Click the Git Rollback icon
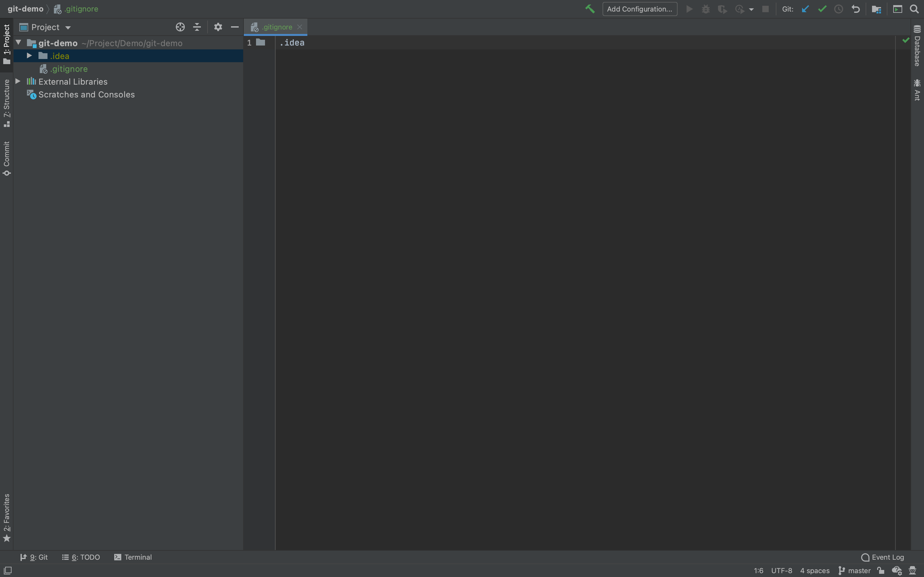Screen dimensions: 924x577 pos(855,9)
